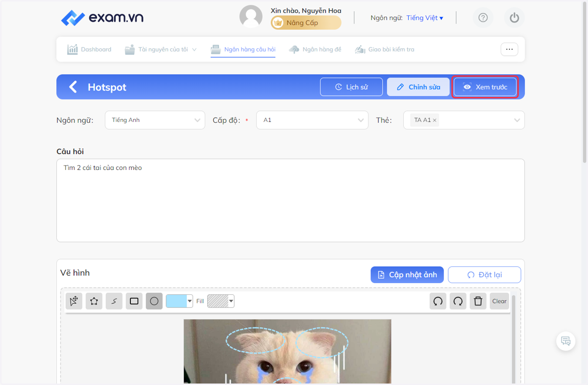This screenshot has height=385, width=588.
Task: Select the polygon drawing tool
Action: [x=94, y=301]
